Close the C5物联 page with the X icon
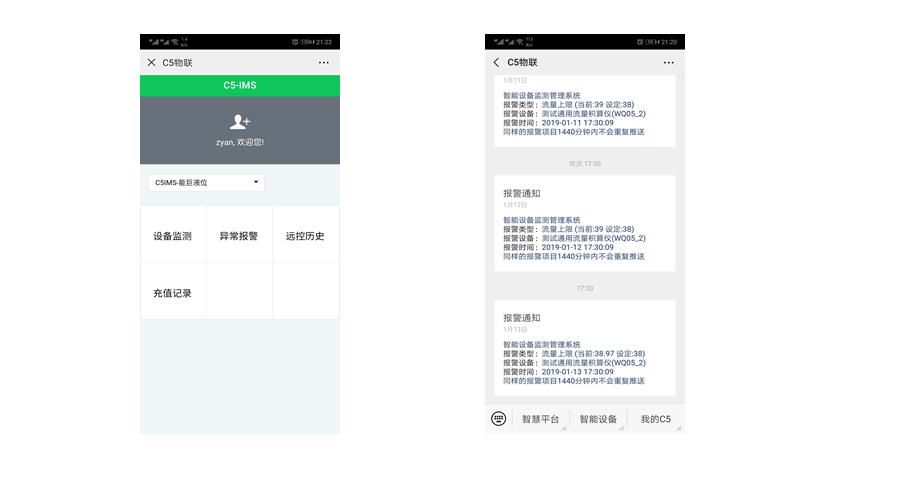The width and height of the screenshot is (900, 480). click(x=152, y=63)
